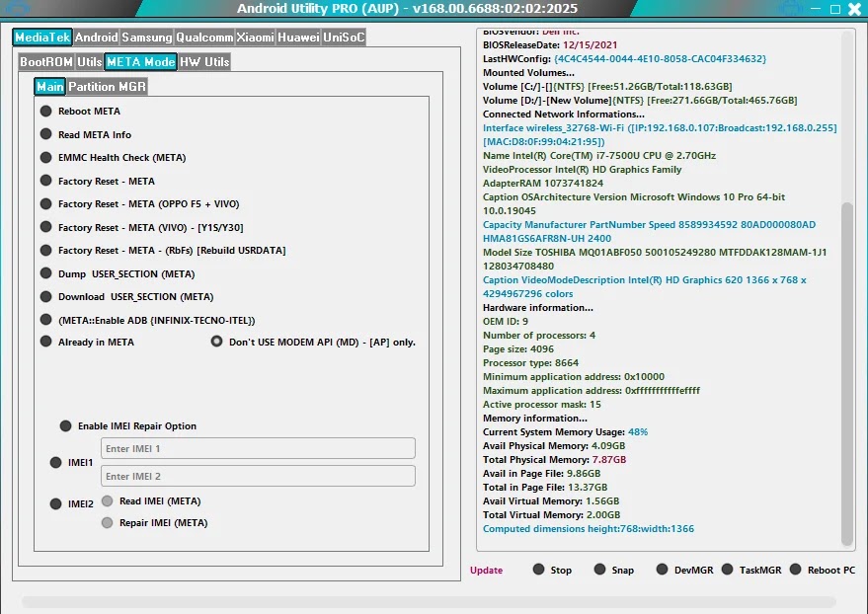Click the Number of processors: 4 line

(539, 336)
